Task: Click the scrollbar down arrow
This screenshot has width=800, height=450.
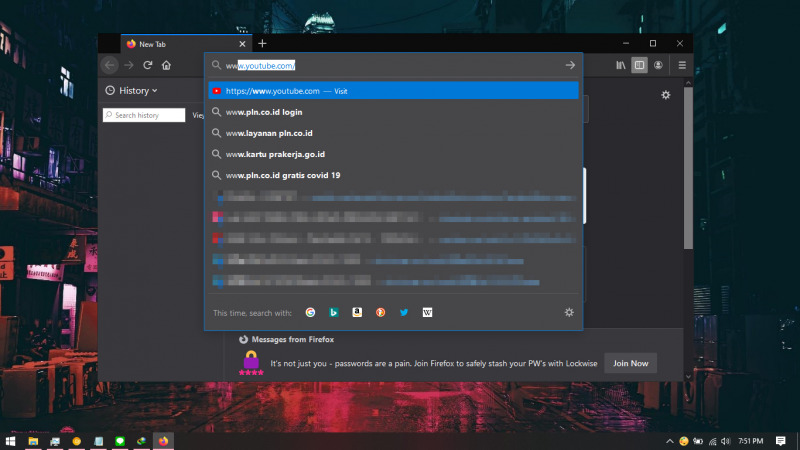Action: [x=688, y=377]
